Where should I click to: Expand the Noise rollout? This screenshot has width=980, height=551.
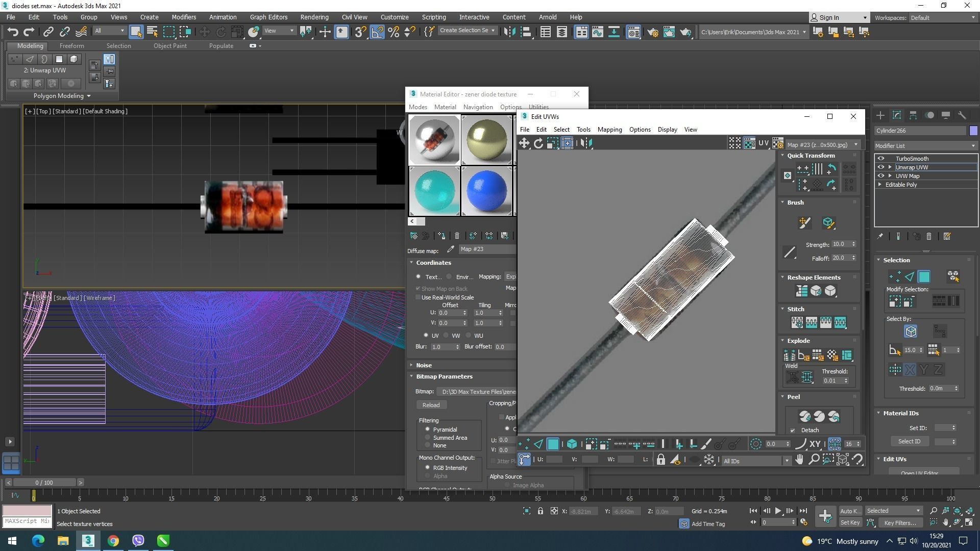(424, 365)
